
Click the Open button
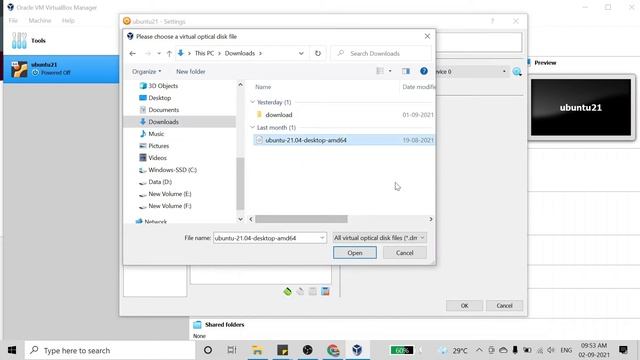click(355, 253)
